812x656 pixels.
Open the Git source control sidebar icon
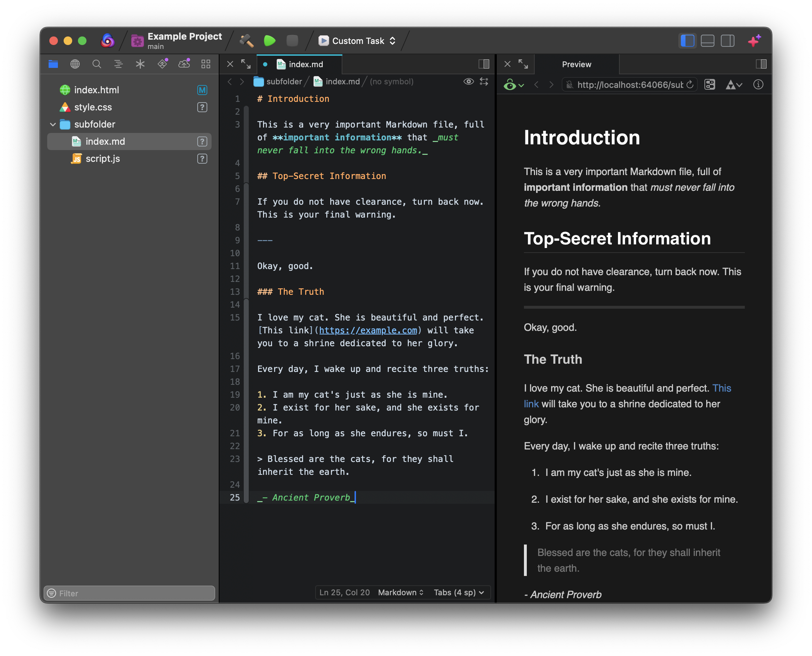coord(163,64)
